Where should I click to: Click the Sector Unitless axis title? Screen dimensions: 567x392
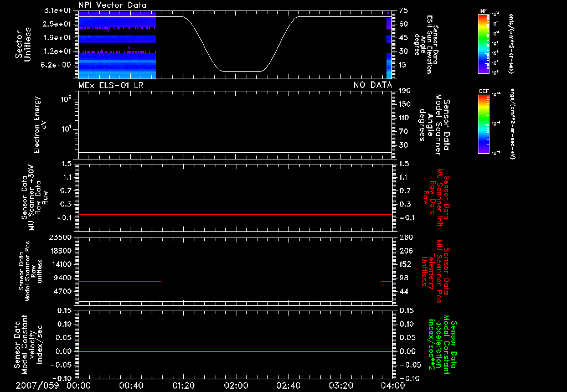click(23, 44)
